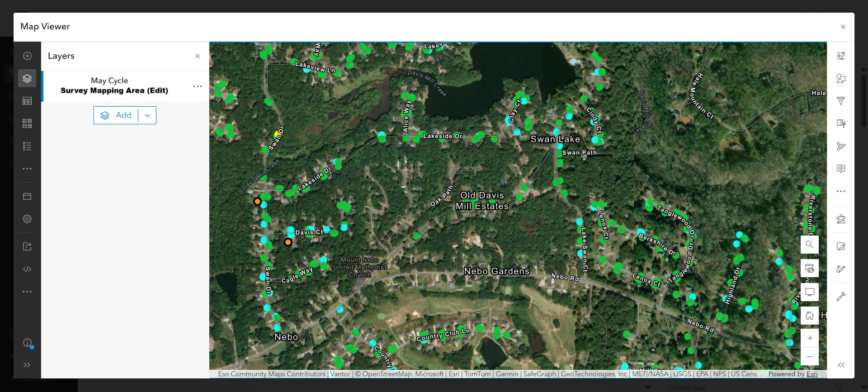Collapse right toolbar double chevron
The height and width of the screenshot is (392, 868).
841,365
